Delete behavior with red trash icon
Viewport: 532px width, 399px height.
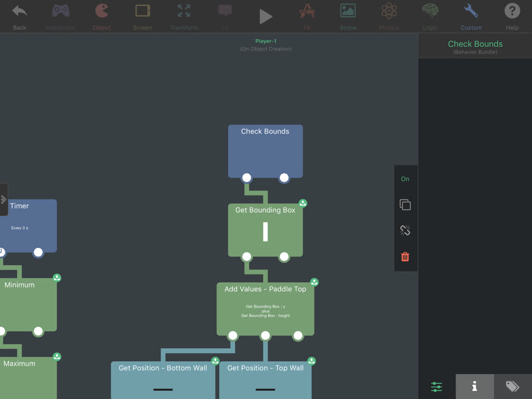click(x=405, y=257)
